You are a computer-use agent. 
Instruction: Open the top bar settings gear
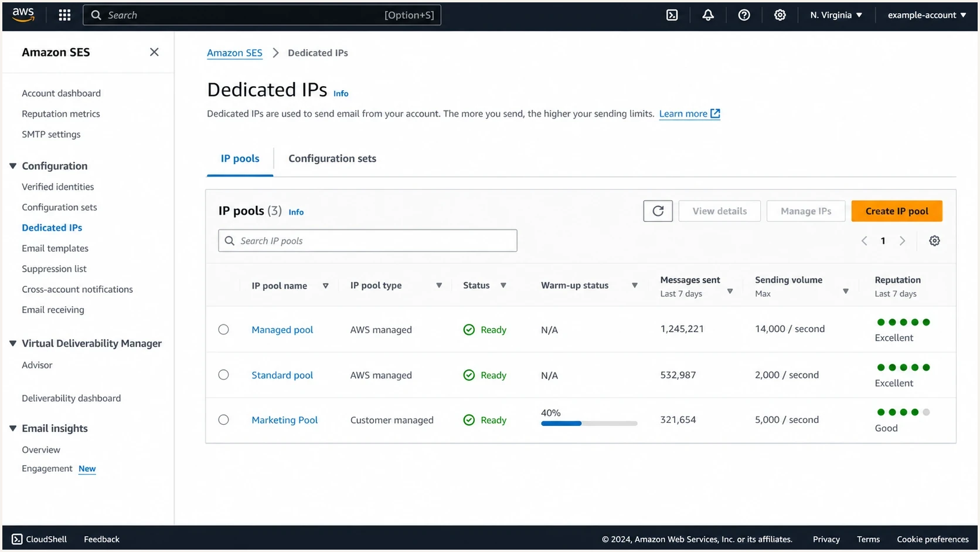pyautogui.click(x=780, y=15)
